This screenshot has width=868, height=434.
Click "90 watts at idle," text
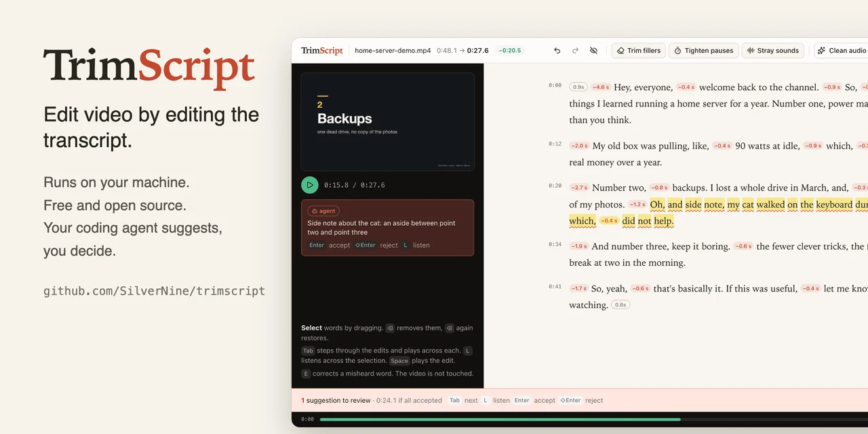[768, 146]
